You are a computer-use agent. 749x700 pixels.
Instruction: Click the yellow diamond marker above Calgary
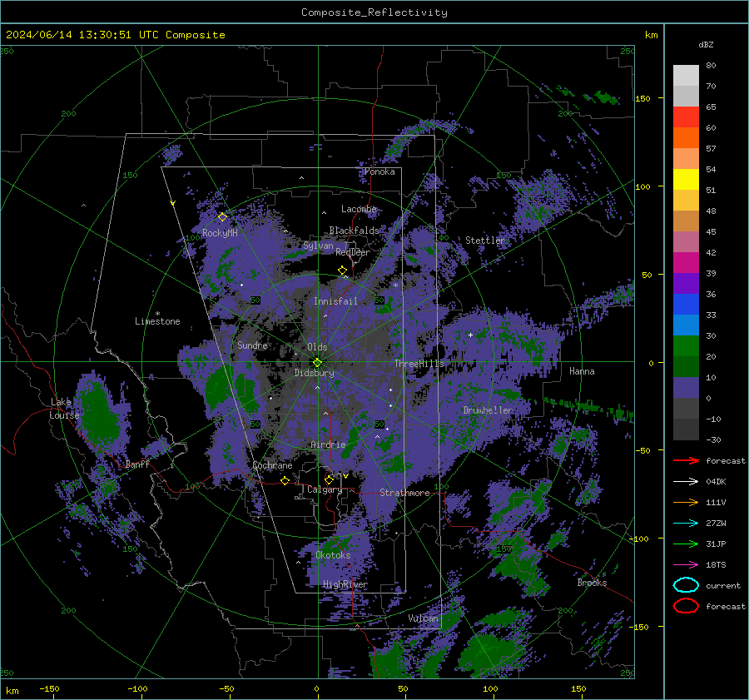(x=329, y=479)
